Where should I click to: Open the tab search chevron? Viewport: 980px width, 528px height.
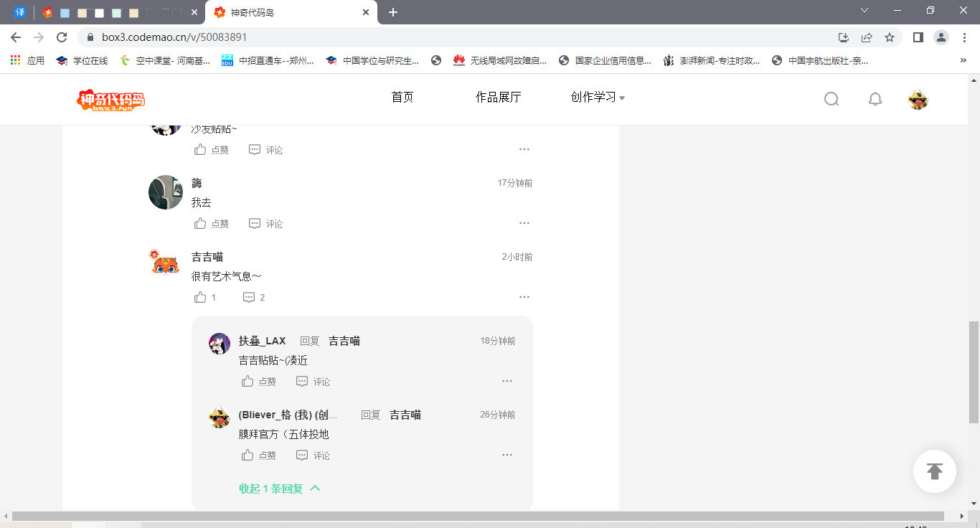[864, 10]
